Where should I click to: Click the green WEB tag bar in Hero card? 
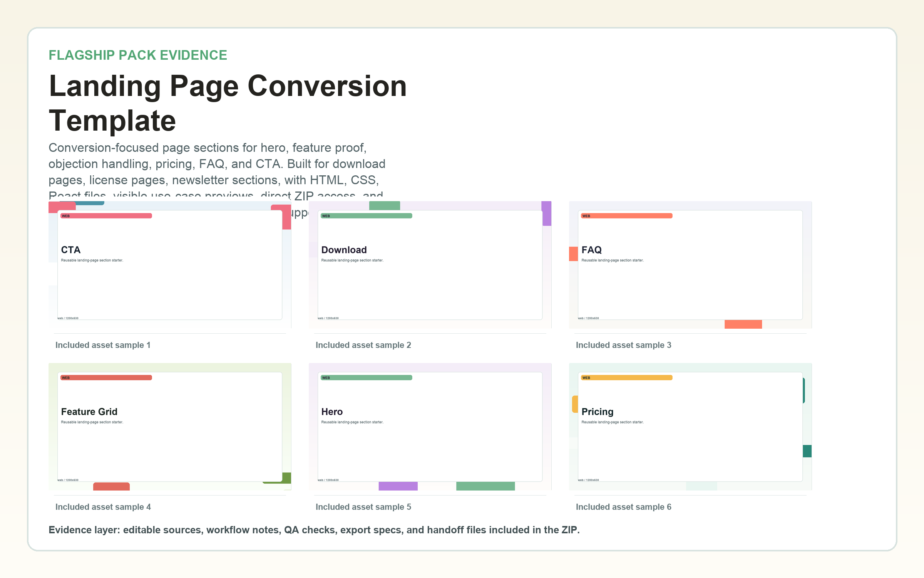pos(367,378)
